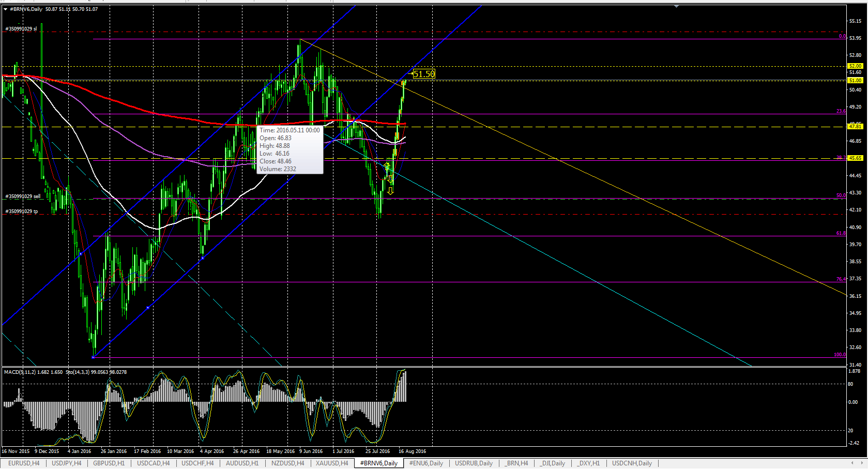Click the 16 Aug 2016 date on time axis

(x=413, y=451)
